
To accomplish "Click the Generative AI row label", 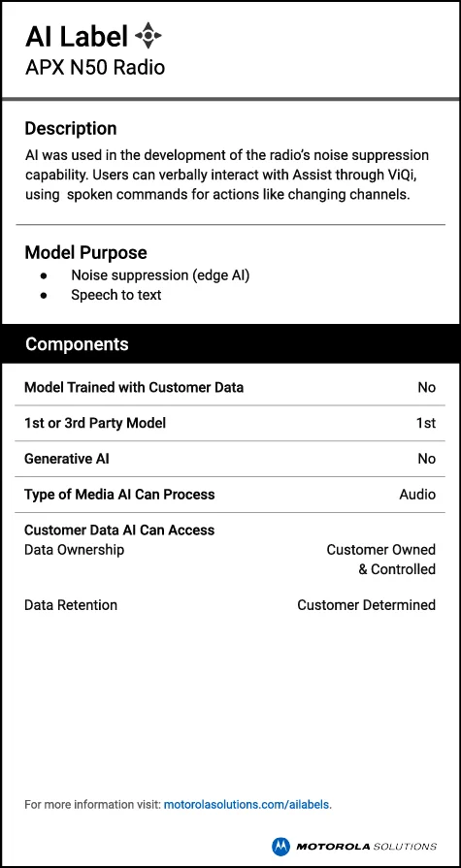I will tap(67, 459).
